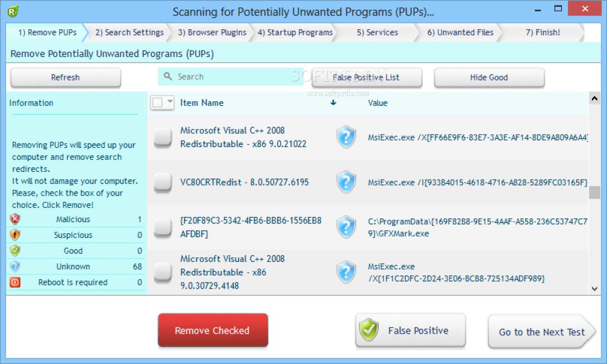Screen dimensions: 607x364
Task: Click the sort arrow next to Item Name
Action: click(332, 103)
